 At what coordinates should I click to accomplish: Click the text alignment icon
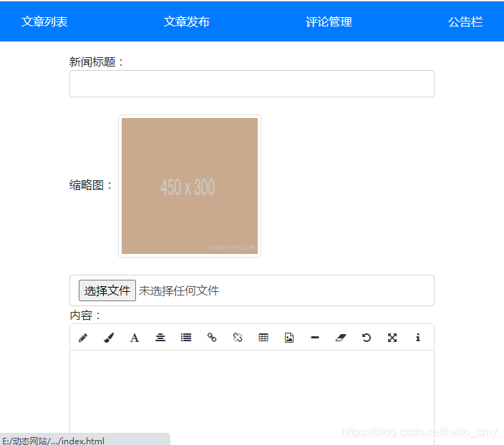160,338
